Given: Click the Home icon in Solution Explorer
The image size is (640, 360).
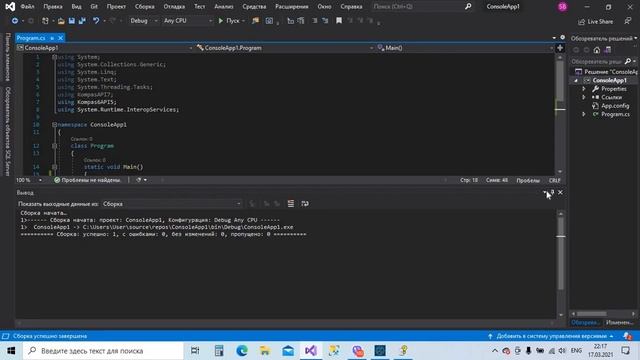Looking at the screenshot, I should 597,50.
